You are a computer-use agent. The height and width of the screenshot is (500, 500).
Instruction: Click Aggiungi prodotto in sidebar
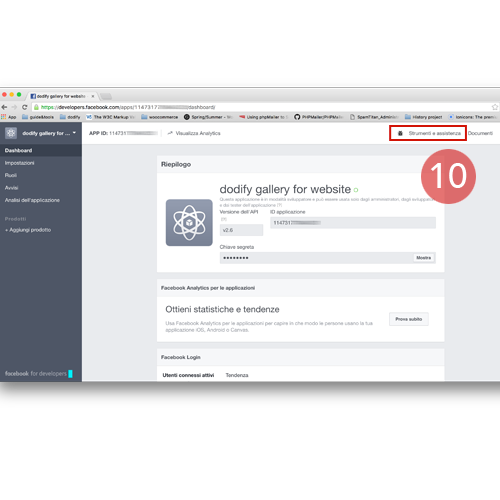pos(28,230)
